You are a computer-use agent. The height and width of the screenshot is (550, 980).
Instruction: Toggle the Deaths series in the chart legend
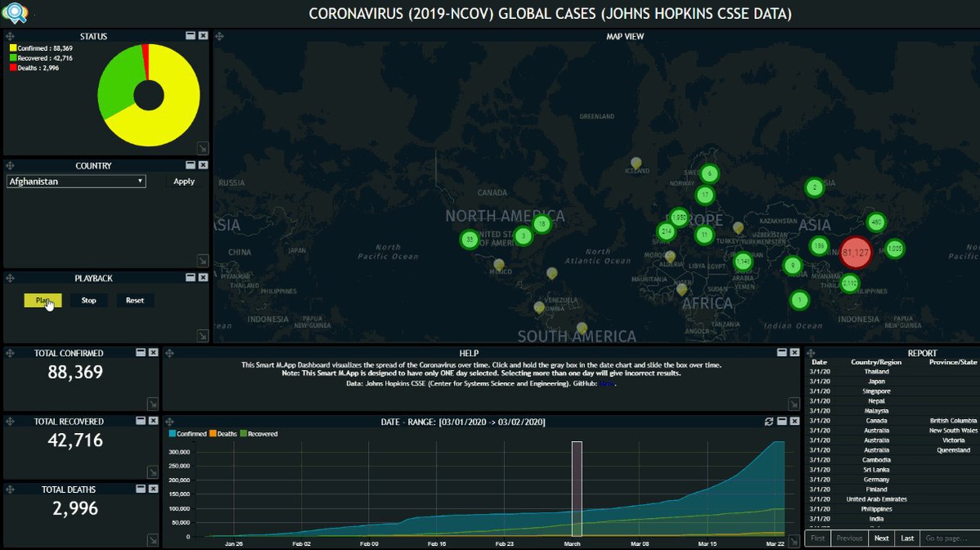coord(226,434)
